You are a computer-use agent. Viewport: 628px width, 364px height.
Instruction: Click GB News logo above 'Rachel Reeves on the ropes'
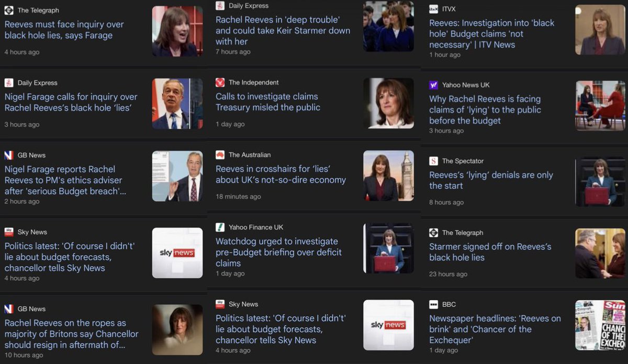(9, 309)
